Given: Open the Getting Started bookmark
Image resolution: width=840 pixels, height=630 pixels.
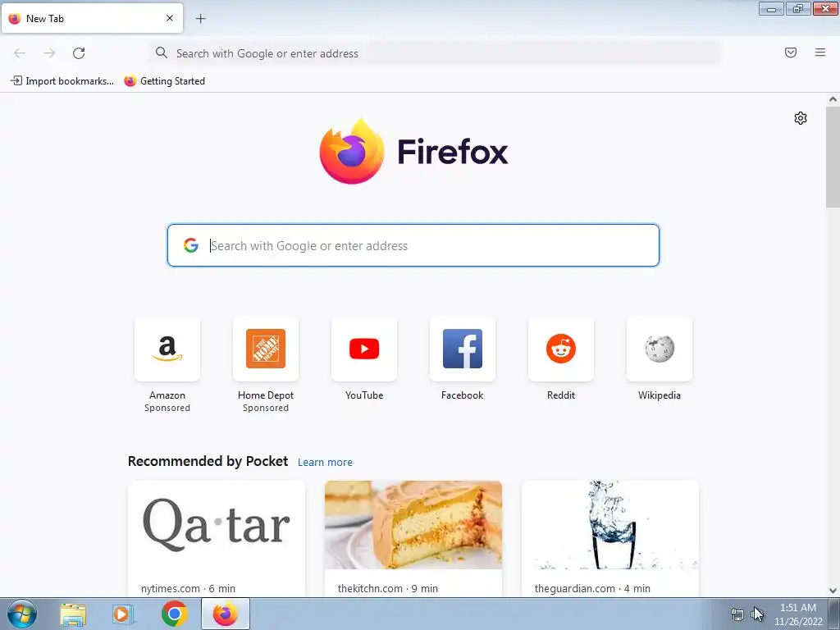Looking at the screenshot, I should coord(164,81).
